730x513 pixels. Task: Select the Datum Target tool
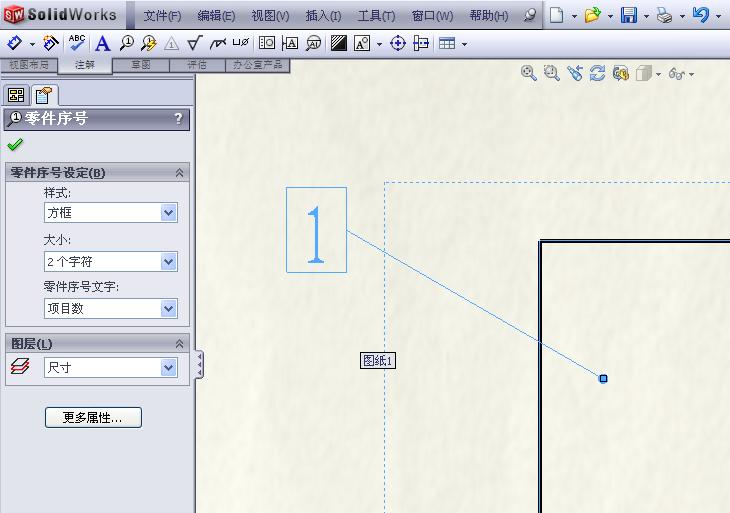[313, 43]
